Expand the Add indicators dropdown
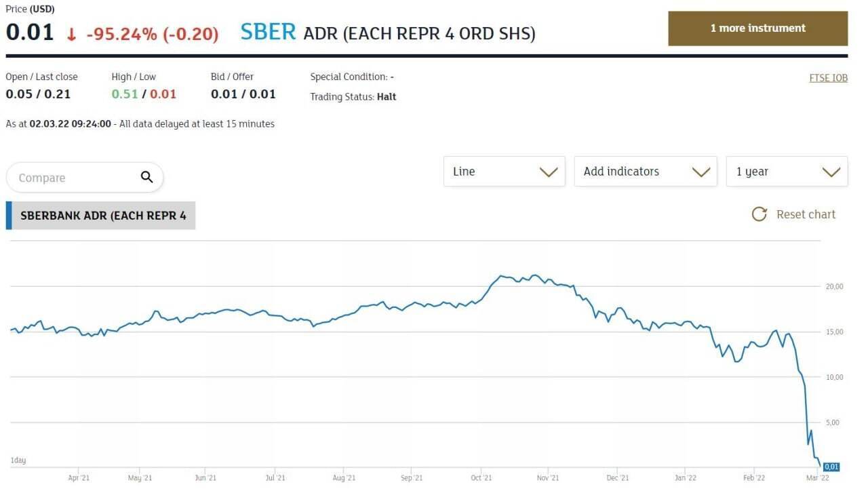 (x=645, y=172)
